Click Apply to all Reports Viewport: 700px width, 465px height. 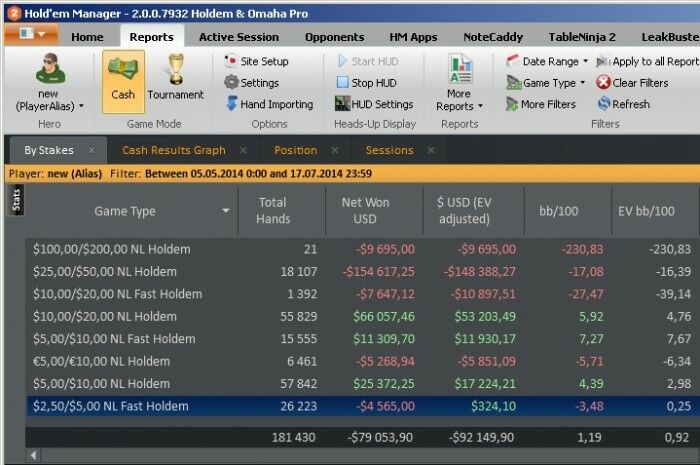pyautogui.click(x=648, y=61)
